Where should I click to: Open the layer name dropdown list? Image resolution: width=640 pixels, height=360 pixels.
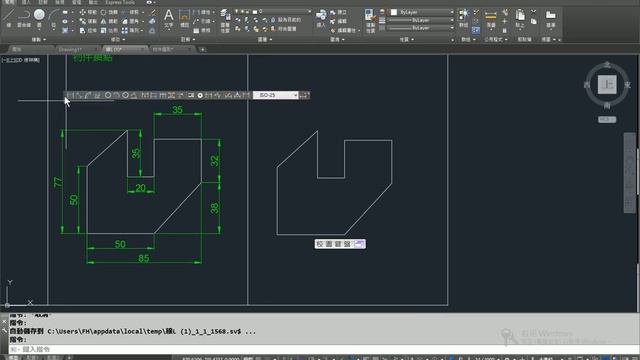tap(309, 11)
